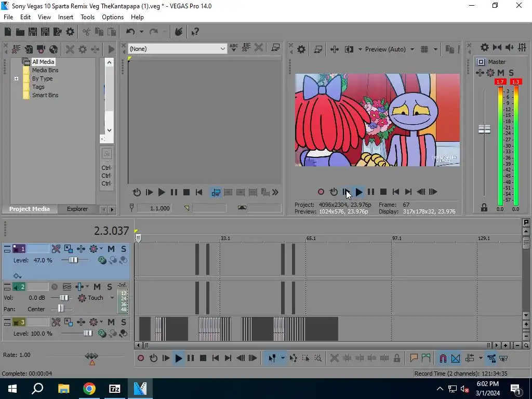Click the What's This help icon
This screenshot has height=399, width=532.
pos(195,32)
